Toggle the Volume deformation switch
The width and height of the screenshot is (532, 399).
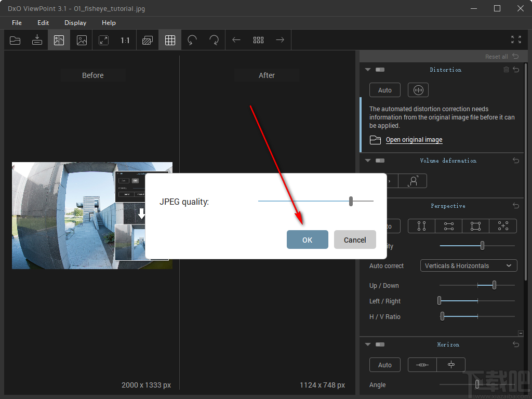tap(380, 161)
